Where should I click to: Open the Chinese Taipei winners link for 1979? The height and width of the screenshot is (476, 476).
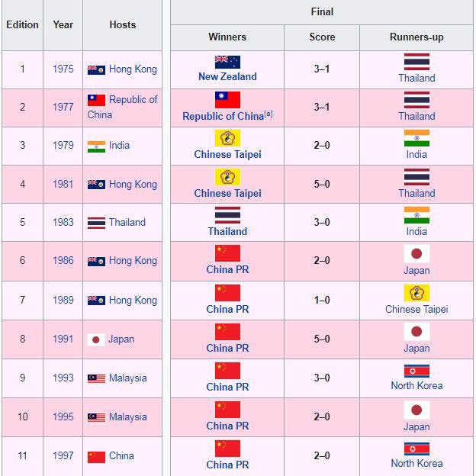[x=227, y=154]
